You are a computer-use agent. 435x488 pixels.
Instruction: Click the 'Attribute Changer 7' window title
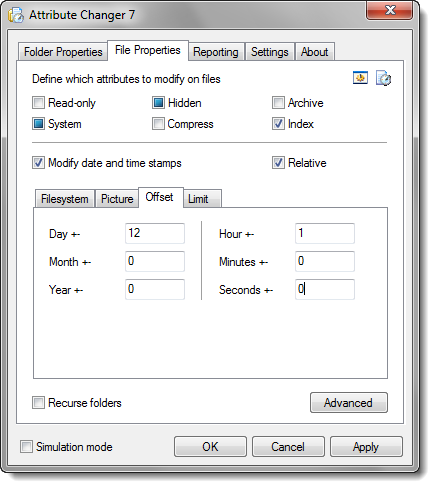coord(82,15)
